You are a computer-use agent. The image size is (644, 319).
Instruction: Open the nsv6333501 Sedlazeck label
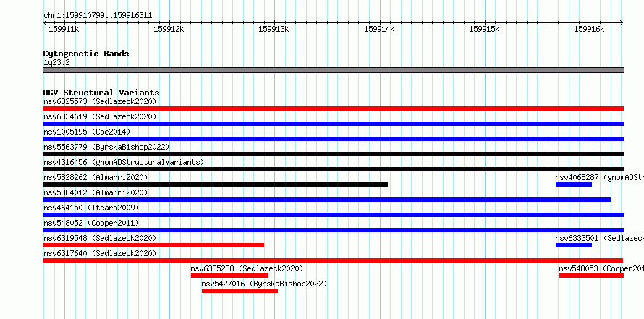point(600,238)
